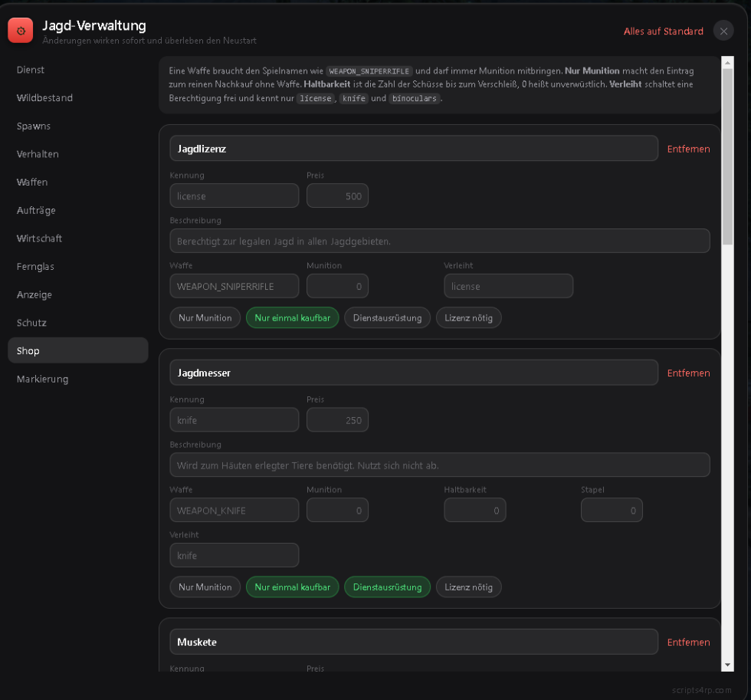Click the Jagdmesser Verleiht field
Viewport: 751px width, 700px height.
tap(234, 555)
